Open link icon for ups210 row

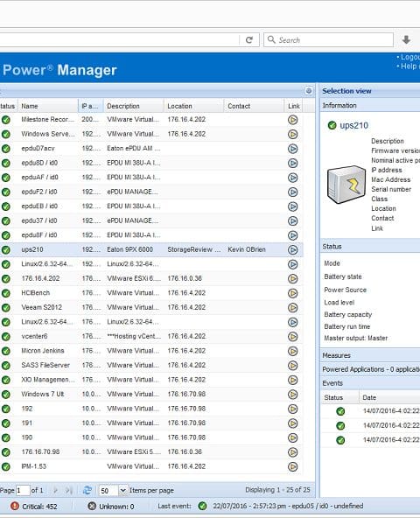pyautogui.click(x=293, y=249)
